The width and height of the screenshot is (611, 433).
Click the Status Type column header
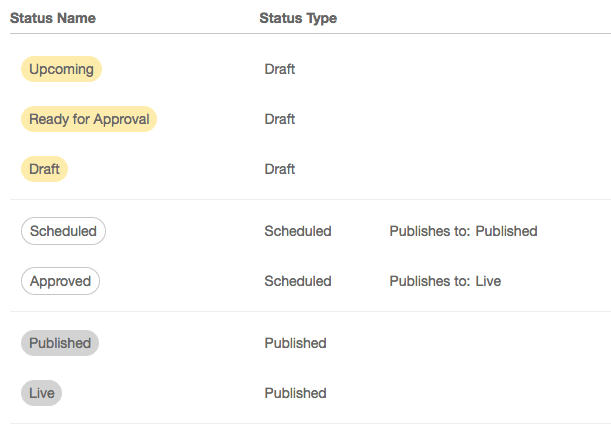pos(298,18)
